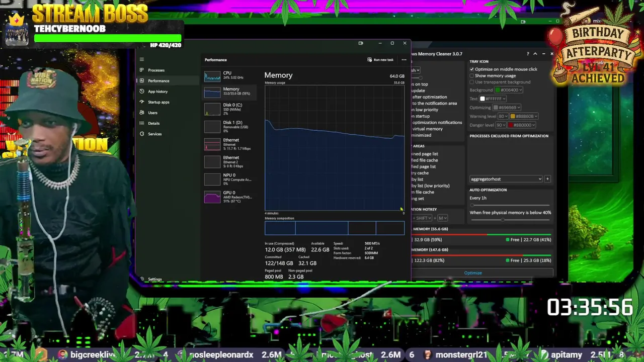The height and width of the screenshot is (362, 644).
Task: Select the CPU performance graph thumbnail
Action: click(212, 76)
